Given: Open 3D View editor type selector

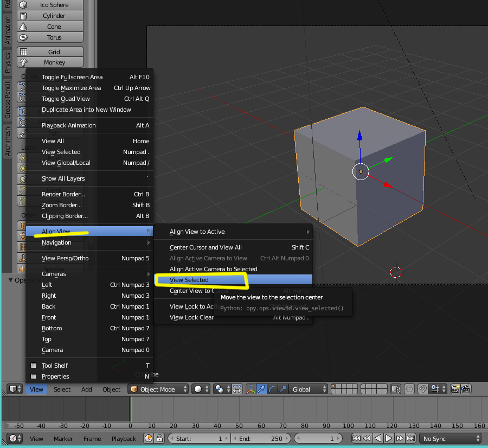Looking at the screenshot, I should coord(15,389).
